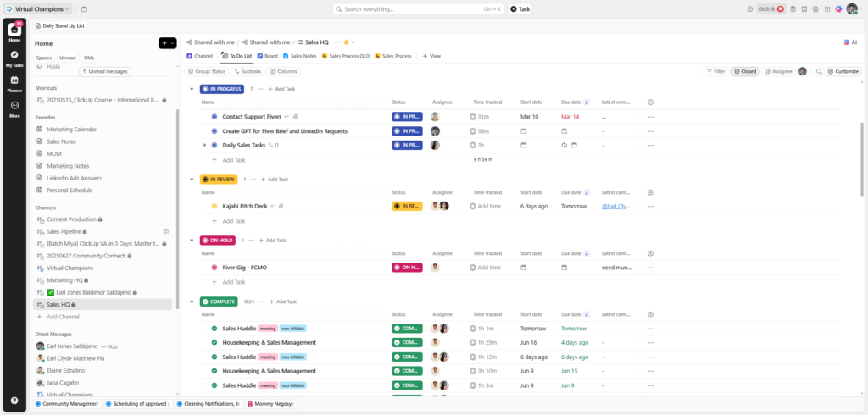The height and width of the screenshot is (415, 868).
Task: Collapse the IN PROGRESS group
Action: pyautogui.click(x=192, y=89)
